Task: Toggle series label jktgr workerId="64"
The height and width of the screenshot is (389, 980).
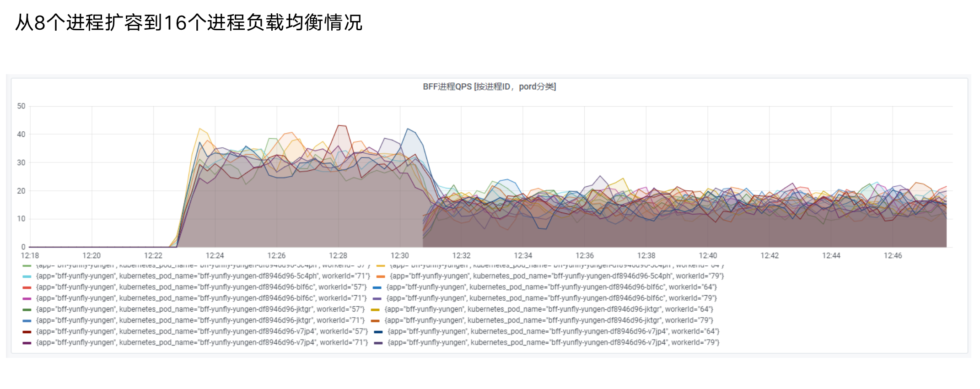Action: [x=549, y=309]
